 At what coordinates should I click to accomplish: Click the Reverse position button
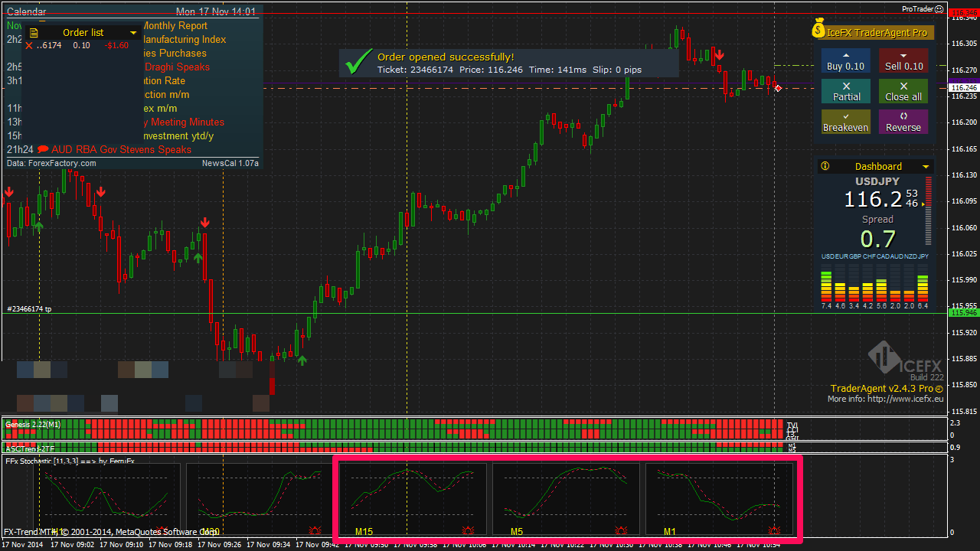(x=903, y=122)
